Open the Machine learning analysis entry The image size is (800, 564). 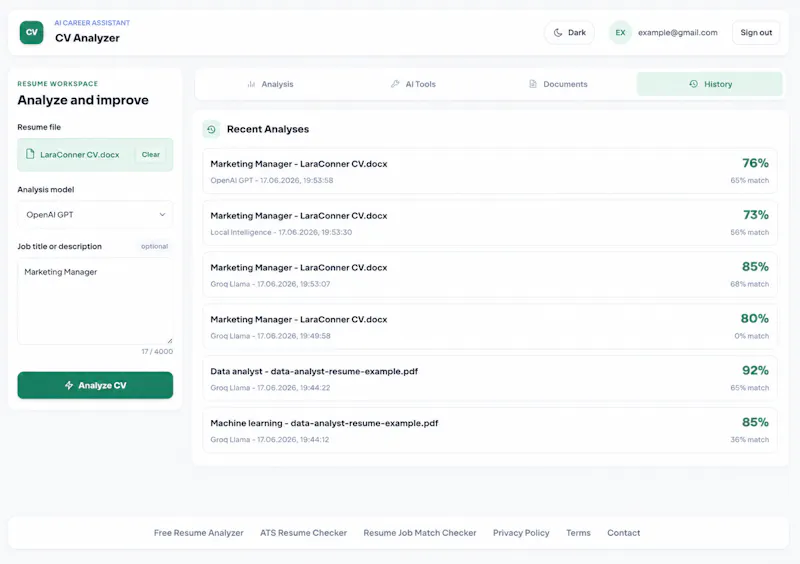click(490, 430)
